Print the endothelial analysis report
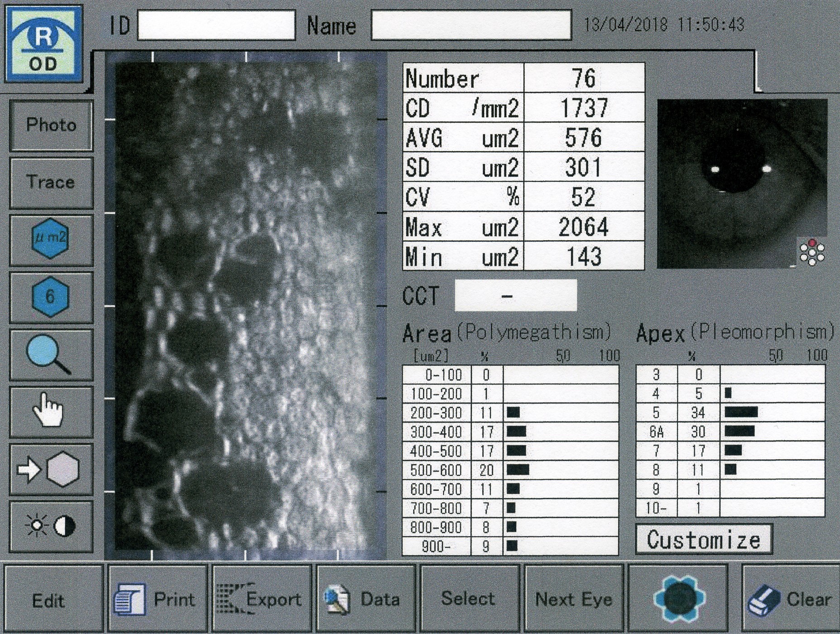840x634 pixels. 157,599
